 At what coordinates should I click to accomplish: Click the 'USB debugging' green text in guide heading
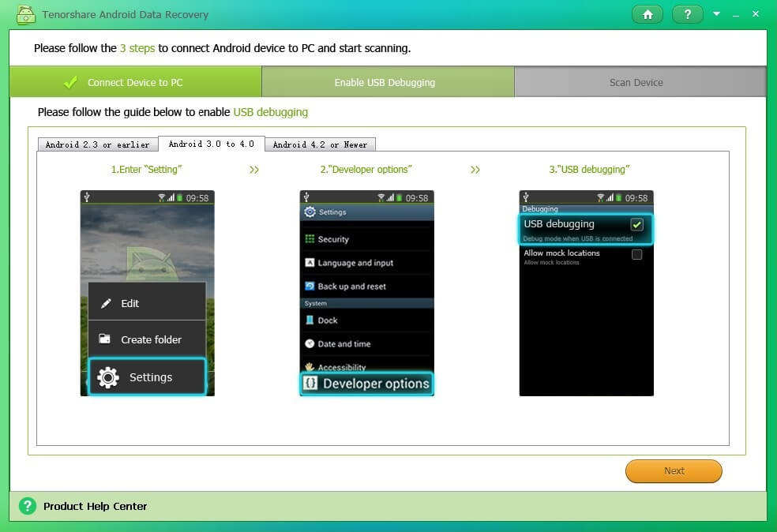click(271, 112)
